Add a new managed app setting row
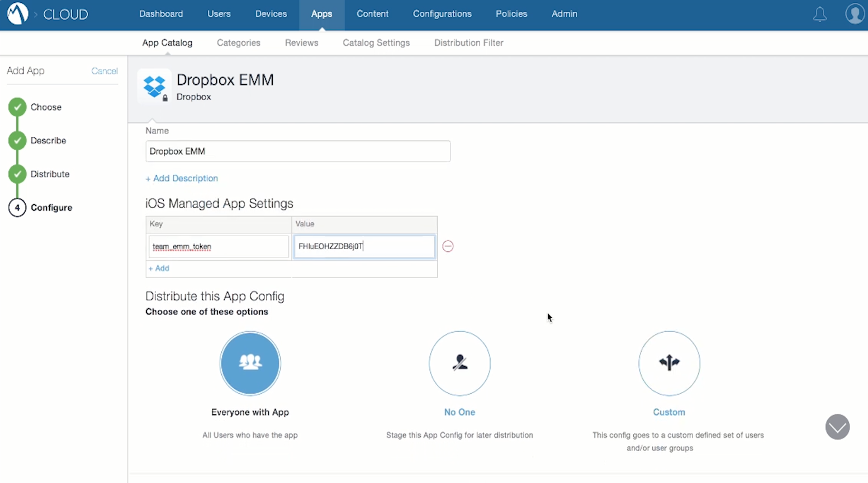Viewport: 868px width, 483px height. coord(159,268)
